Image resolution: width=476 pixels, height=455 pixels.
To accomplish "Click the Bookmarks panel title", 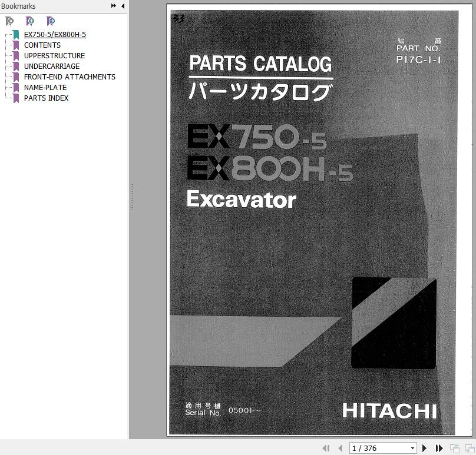I will (18, 6).
